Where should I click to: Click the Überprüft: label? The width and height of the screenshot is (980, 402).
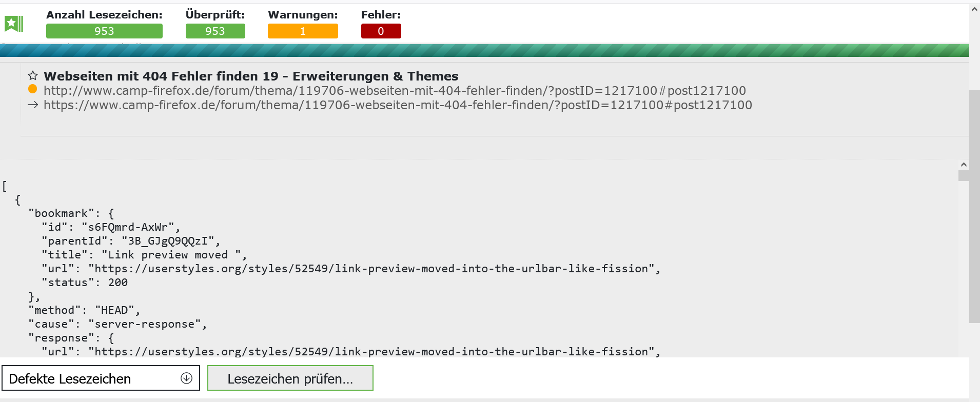[215, 15]
